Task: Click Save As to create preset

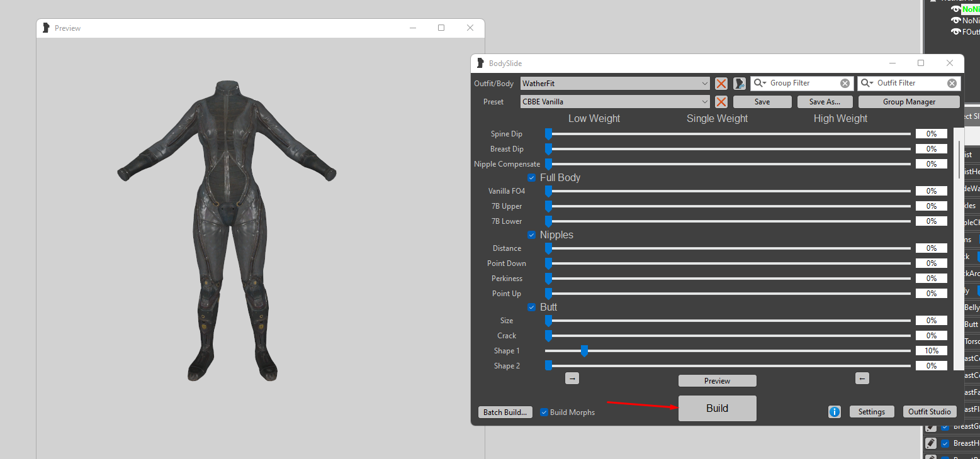Action: click(825, 102)
